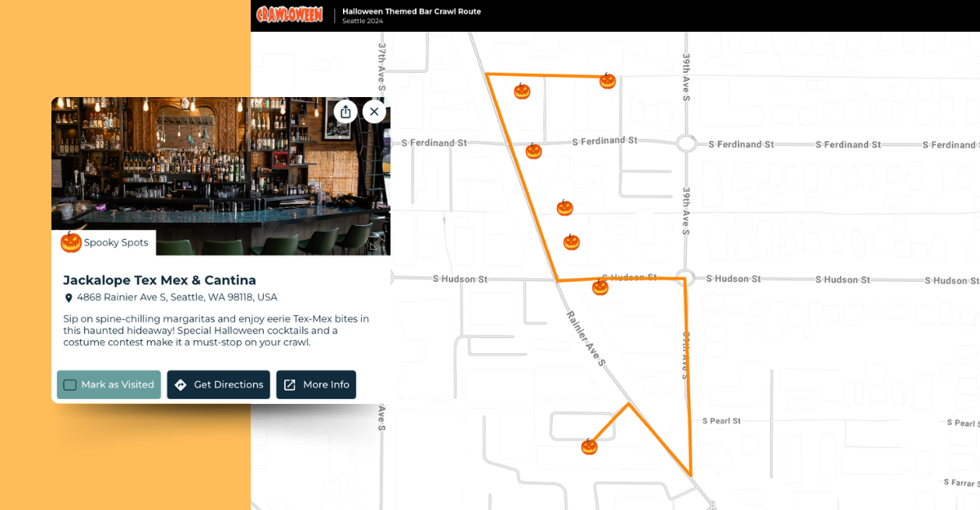This screenshot has height=510, width=980.
Task: Close the Jackalope venue info card
Action: pos(374,111)
